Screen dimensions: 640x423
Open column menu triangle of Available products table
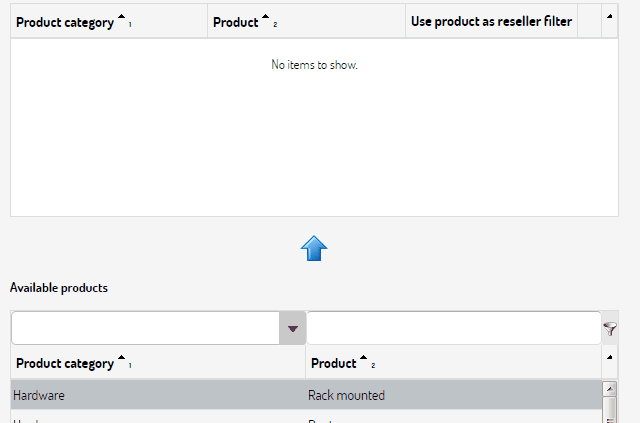tap(609, 358)
